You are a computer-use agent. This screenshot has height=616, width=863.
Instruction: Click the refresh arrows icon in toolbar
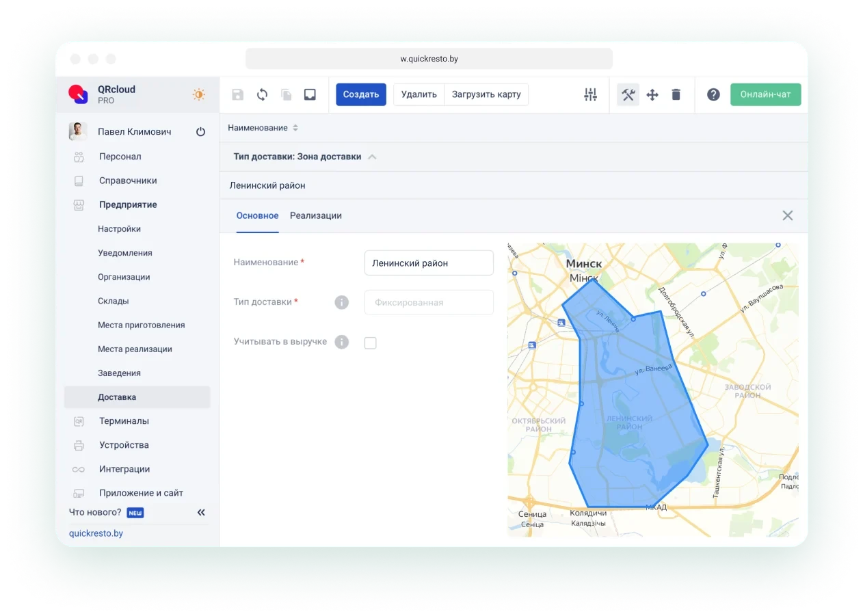[262, 94]
